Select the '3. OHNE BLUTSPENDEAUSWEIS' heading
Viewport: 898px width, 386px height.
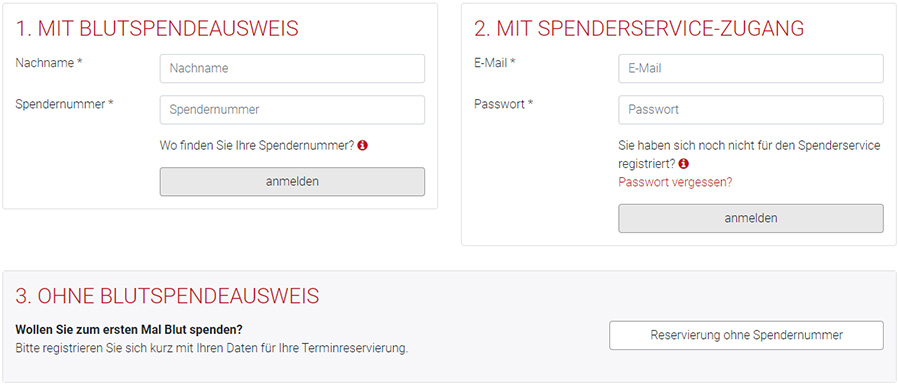click(167, 296)
